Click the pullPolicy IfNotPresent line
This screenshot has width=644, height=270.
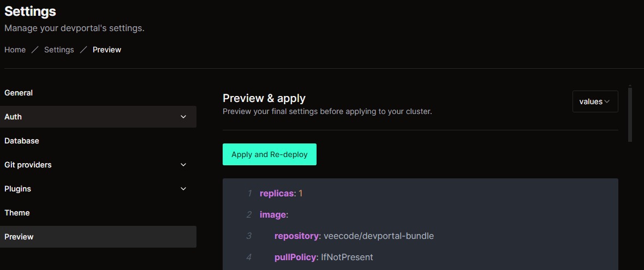point(324,257)
